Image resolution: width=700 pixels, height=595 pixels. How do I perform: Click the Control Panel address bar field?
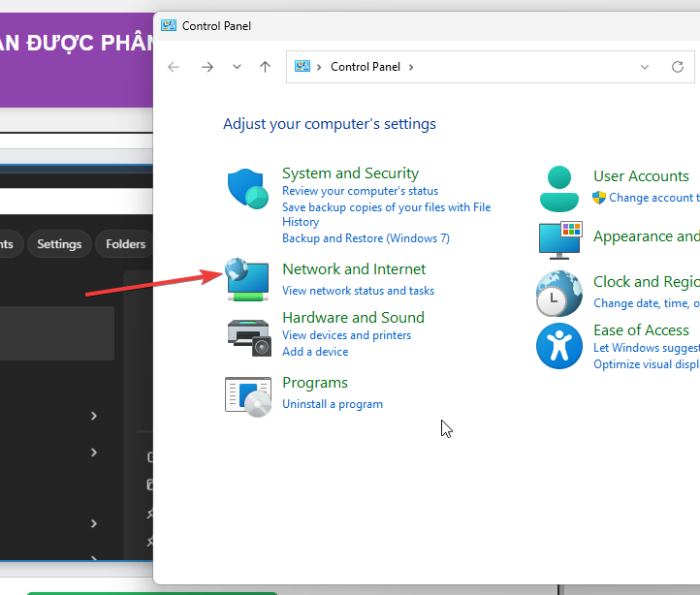[x=491, y=67]
